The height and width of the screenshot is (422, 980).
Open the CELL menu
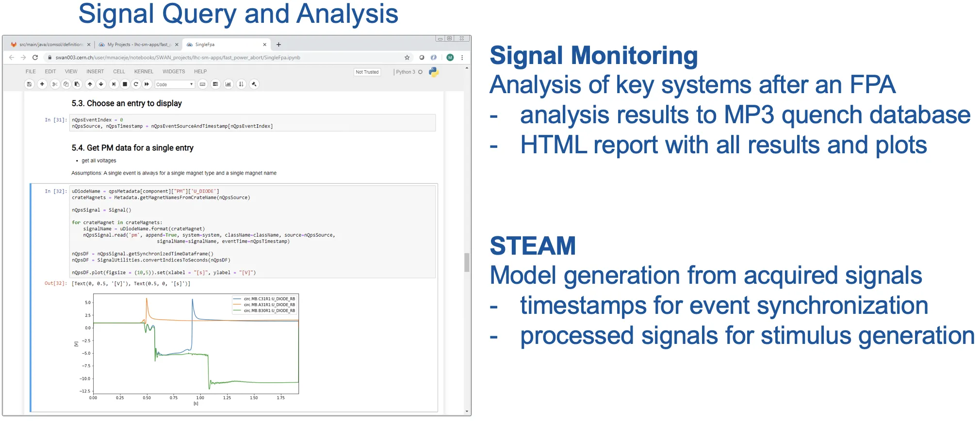119,72
